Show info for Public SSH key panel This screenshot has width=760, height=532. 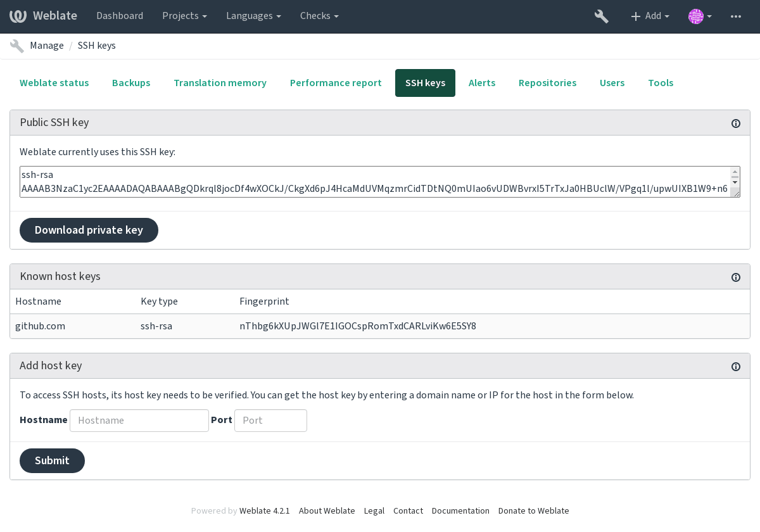[x=736, y=123]
